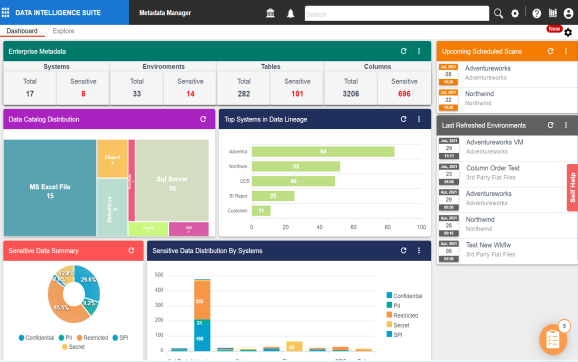Open Enterprise Metadata more options menu

click(x=419, y=51)
